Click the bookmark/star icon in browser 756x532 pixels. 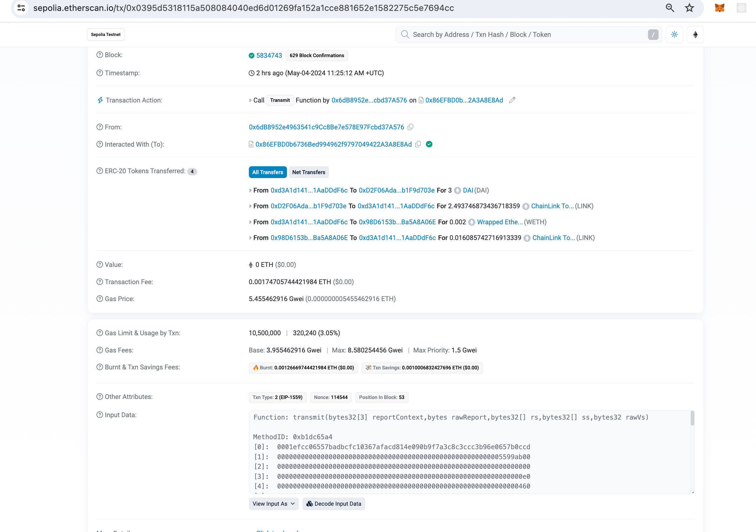pyautogui.click(x=689, y=8)
